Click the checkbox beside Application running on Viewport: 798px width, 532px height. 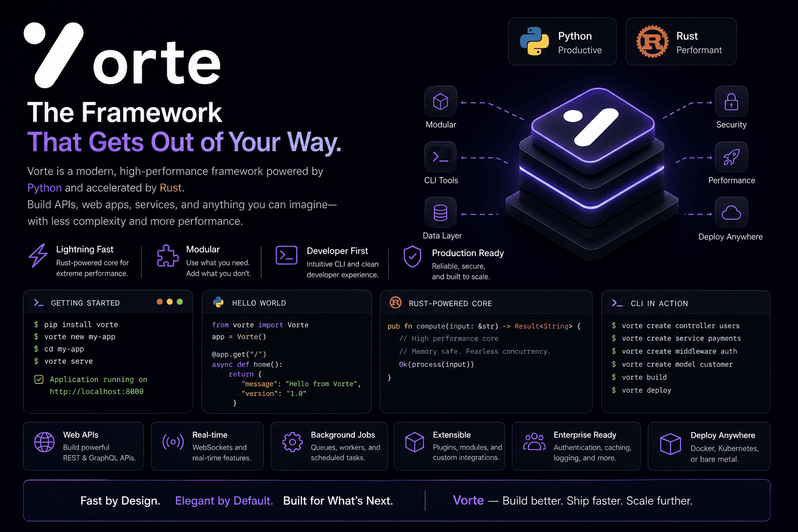tap(39, 379)
